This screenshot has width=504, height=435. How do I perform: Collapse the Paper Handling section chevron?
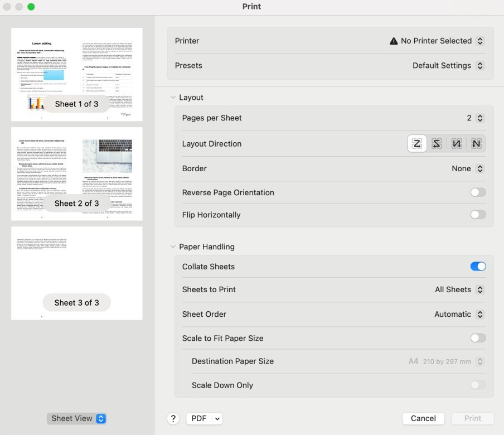pos(173,247)
